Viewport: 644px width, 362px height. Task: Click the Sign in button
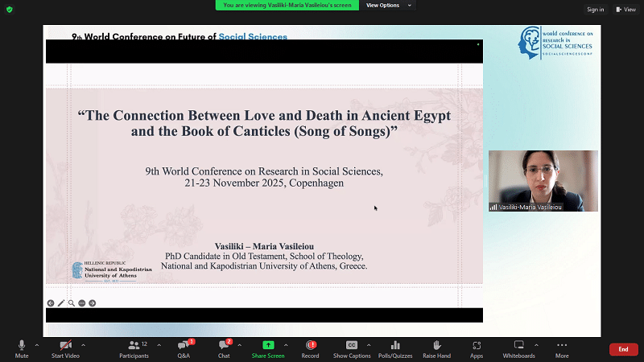tap(595, 10)
